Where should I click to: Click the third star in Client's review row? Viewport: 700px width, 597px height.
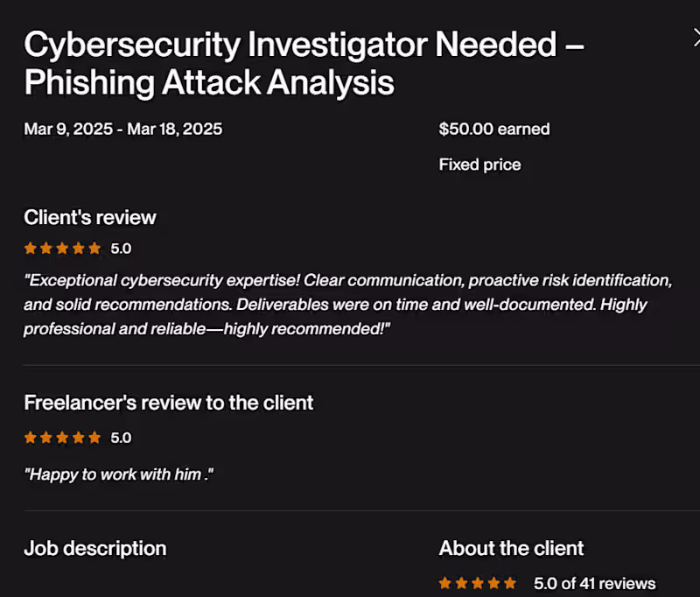click(63, 248)
